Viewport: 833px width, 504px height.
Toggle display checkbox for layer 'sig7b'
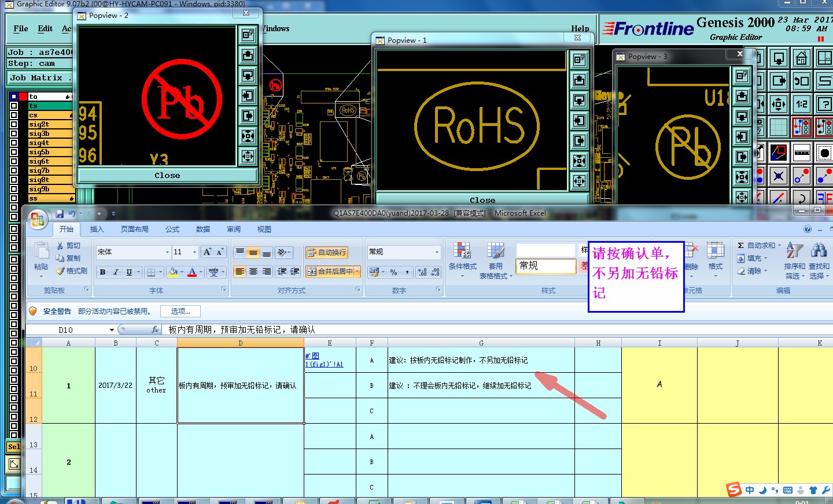[14, 171]
